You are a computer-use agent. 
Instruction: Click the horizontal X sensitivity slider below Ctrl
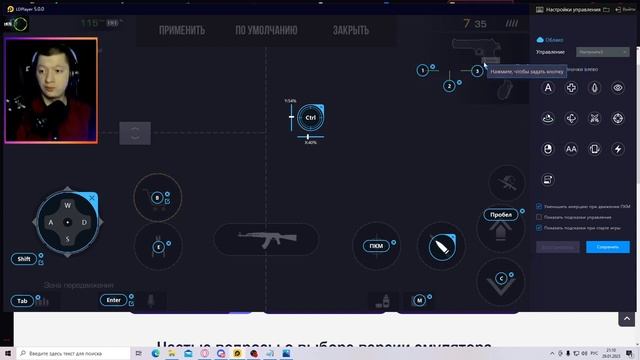point(311,137)
